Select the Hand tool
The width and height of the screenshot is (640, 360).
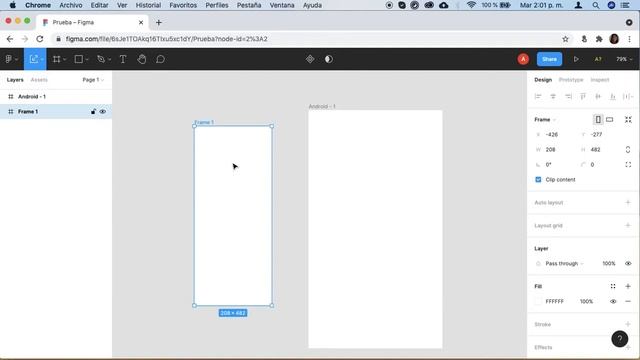[142, 59]
